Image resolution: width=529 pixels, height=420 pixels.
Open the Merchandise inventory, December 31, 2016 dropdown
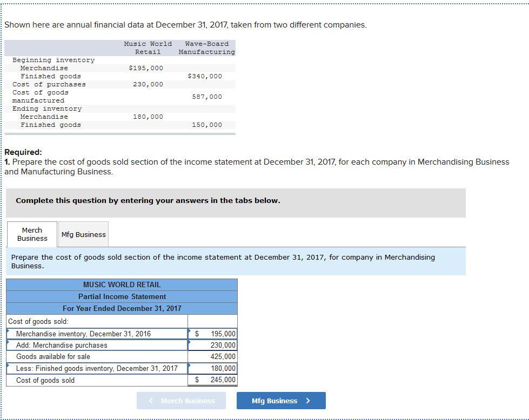click(97, 334)
